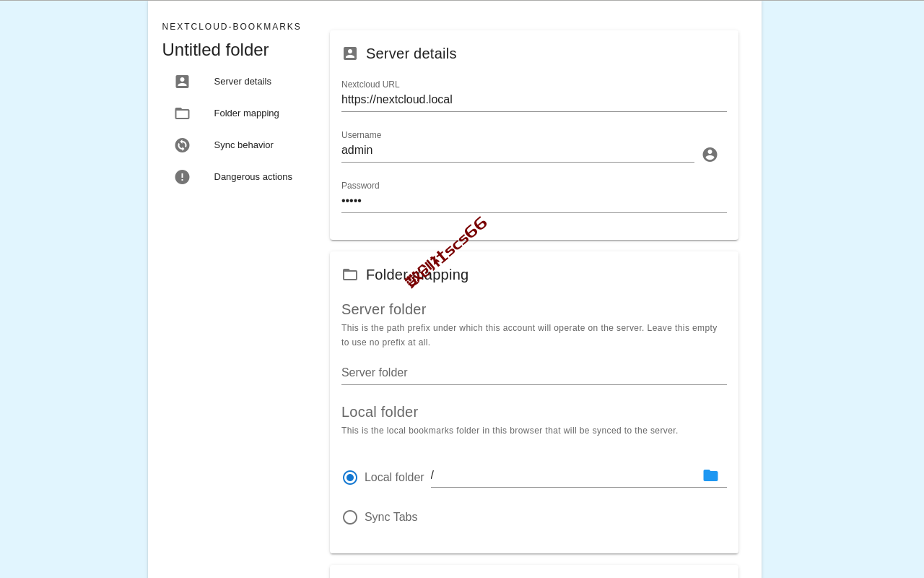Click the Untitled folder title

point(215,50)
